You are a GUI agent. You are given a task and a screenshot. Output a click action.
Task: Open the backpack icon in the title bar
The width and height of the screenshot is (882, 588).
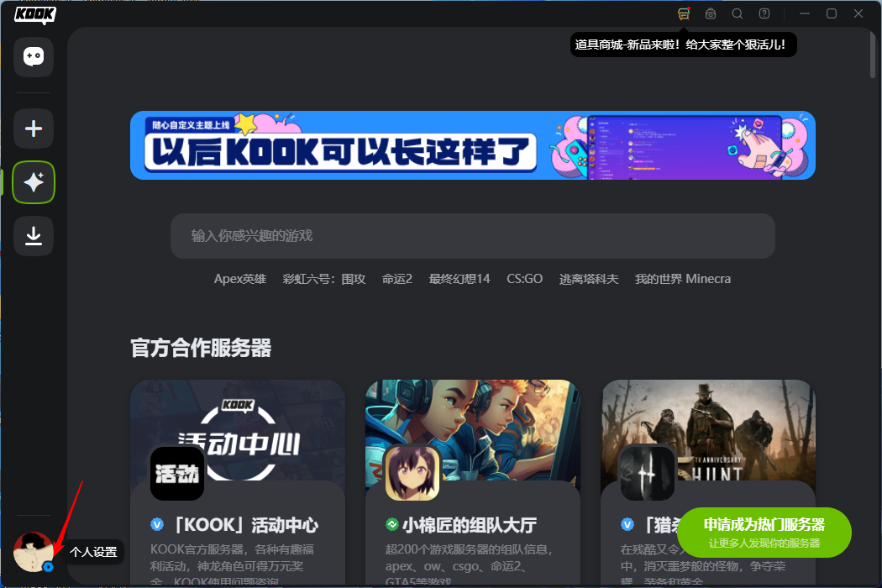tap(710, 13)
